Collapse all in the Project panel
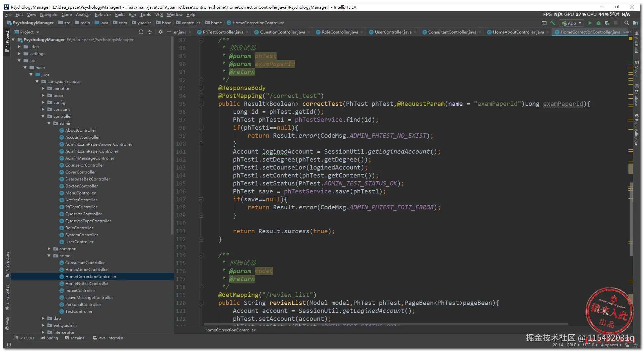644x352 pixels. coord(150,32)
